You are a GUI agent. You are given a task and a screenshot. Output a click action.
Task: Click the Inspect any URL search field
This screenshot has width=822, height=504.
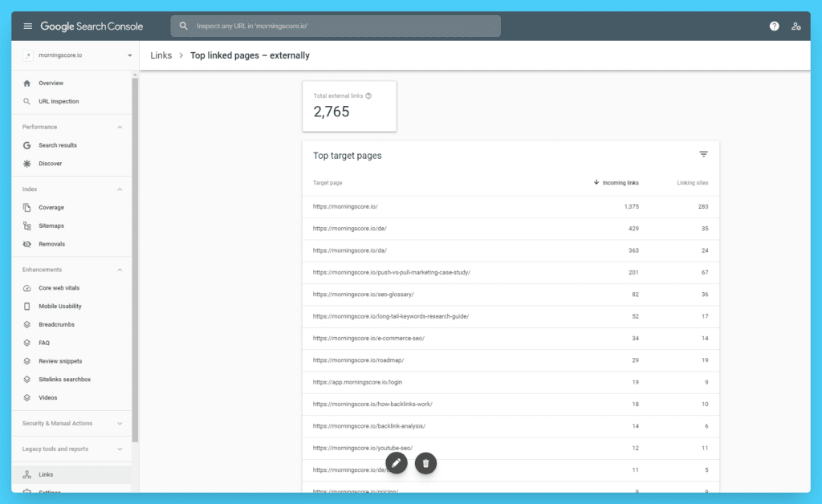[336, 26]
